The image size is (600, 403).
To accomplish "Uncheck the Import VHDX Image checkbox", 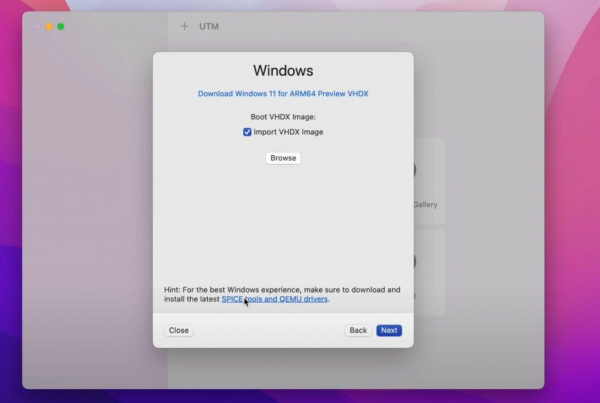I will tap(247, 132).
